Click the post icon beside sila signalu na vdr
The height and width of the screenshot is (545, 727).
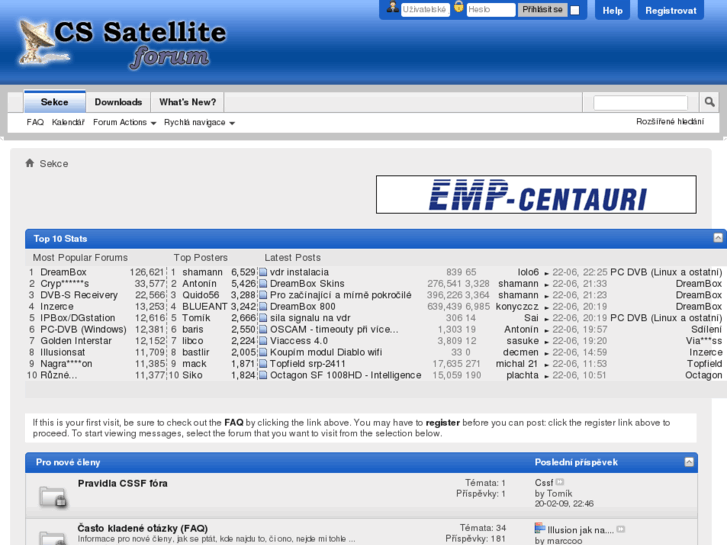point(263,318)
